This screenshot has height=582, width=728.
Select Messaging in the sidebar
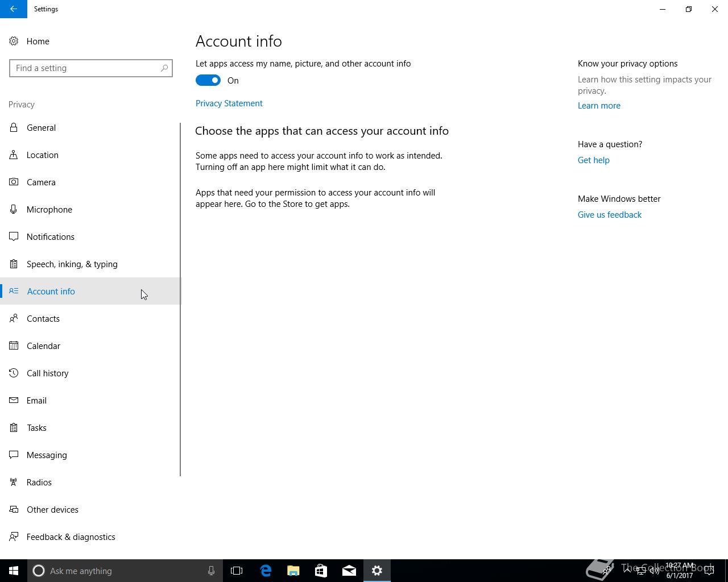pos(91,455)
